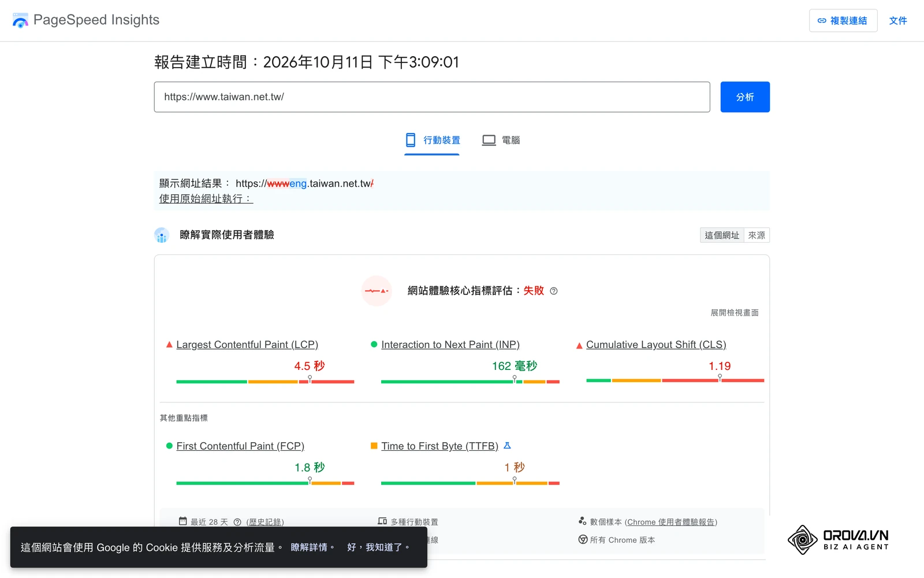Select the 這個網址 toggle option

pos(722,235)
